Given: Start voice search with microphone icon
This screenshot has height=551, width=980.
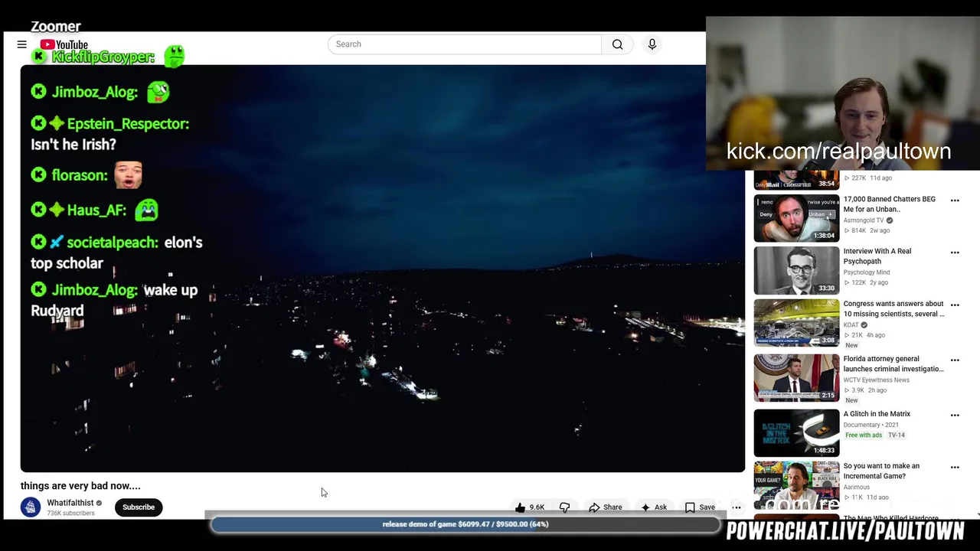Looking at the screenshot, I should coord(652,44).
